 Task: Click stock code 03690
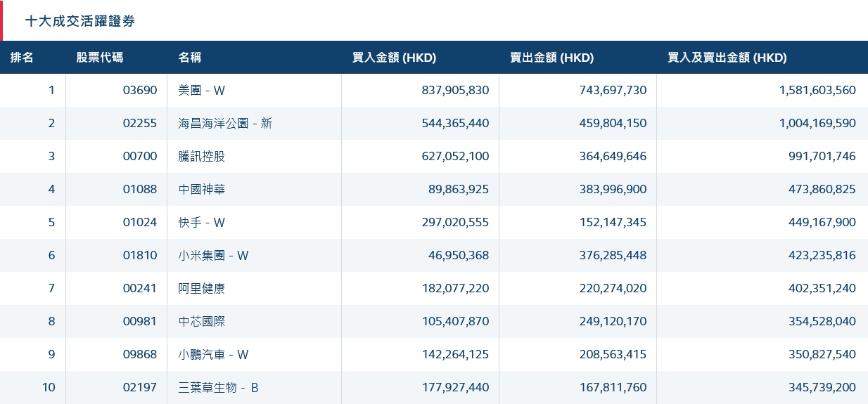tap(140, 90)
